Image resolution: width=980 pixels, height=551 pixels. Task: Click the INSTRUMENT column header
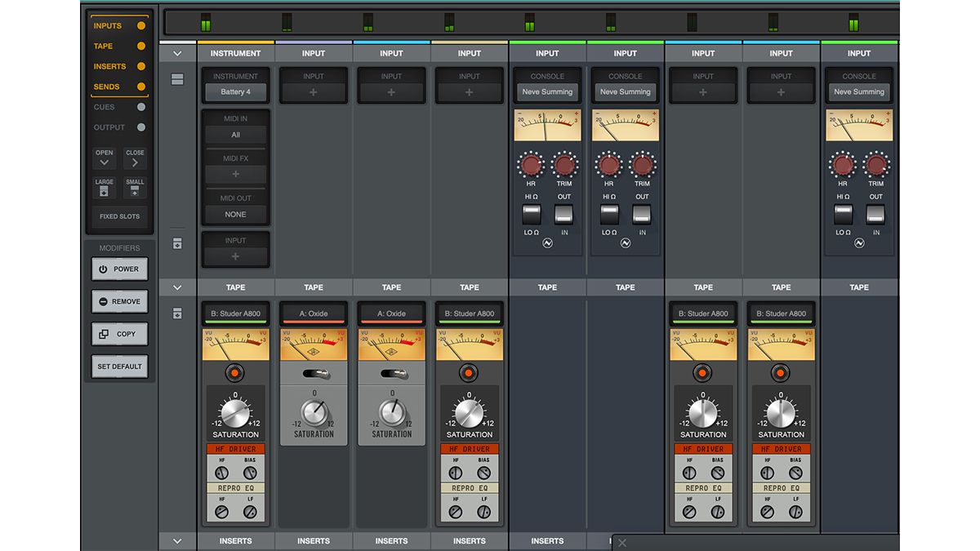pyautogui.click(x=235, y=54)
